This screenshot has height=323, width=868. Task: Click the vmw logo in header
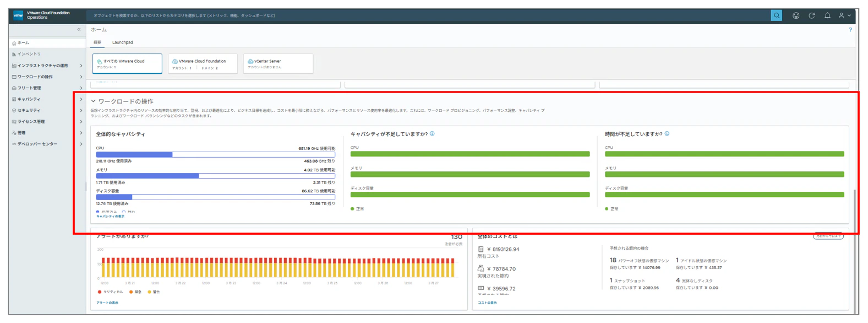tap(18, 15)
